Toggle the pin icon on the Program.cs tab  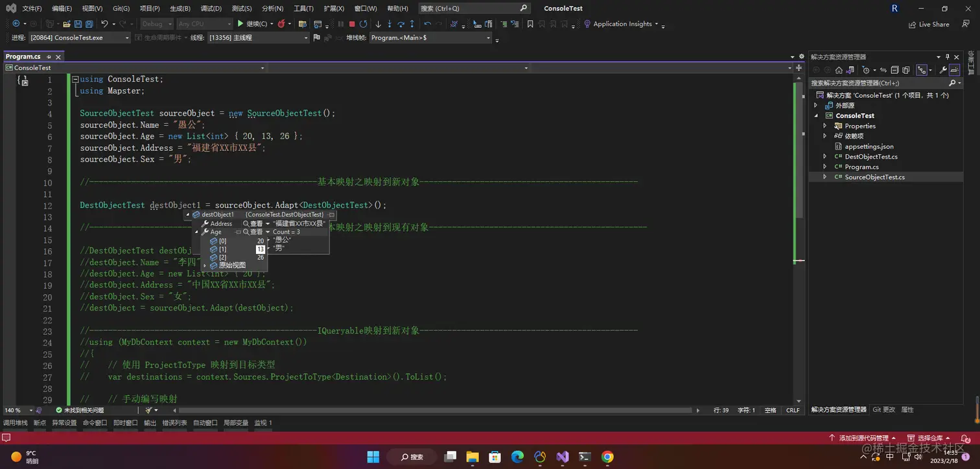(x=49, y=57)
